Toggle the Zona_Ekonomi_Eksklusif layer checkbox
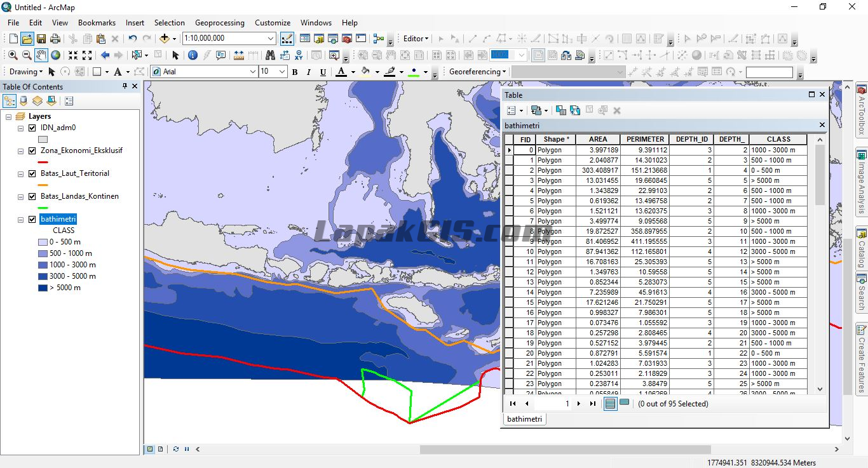Screen dimensions: 868x468 pos(32,150)
